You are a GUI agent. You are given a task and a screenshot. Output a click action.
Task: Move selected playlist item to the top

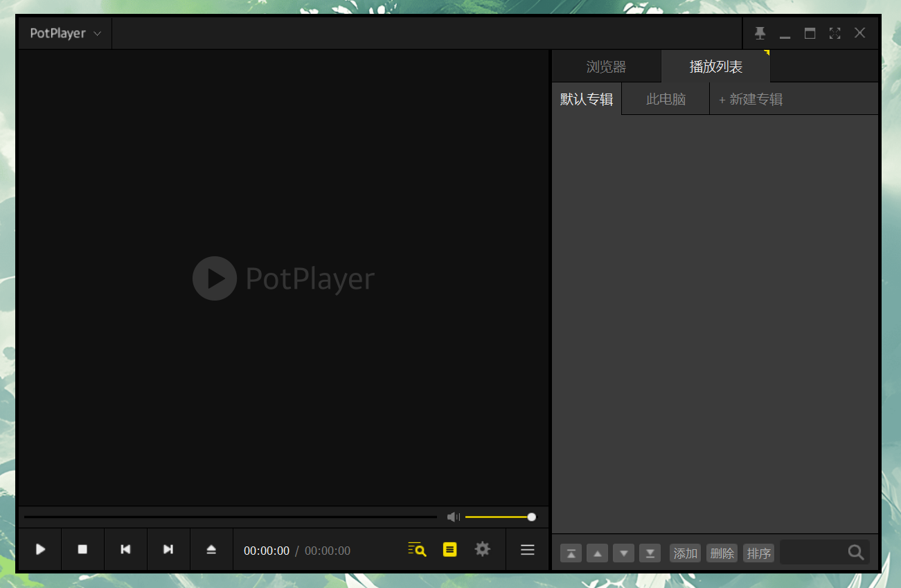(570, 553)
